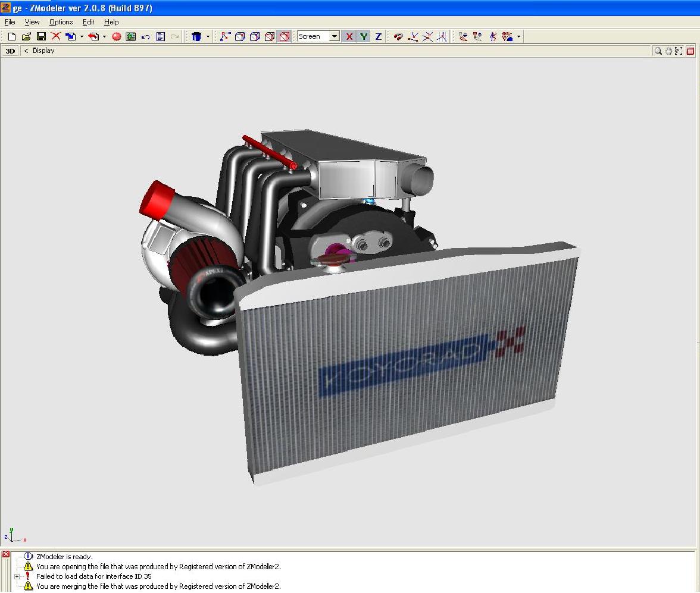Click the second triangle selection filter icon
The height and width of the screenshot is (593, 700).
click(x=477, y=37)
